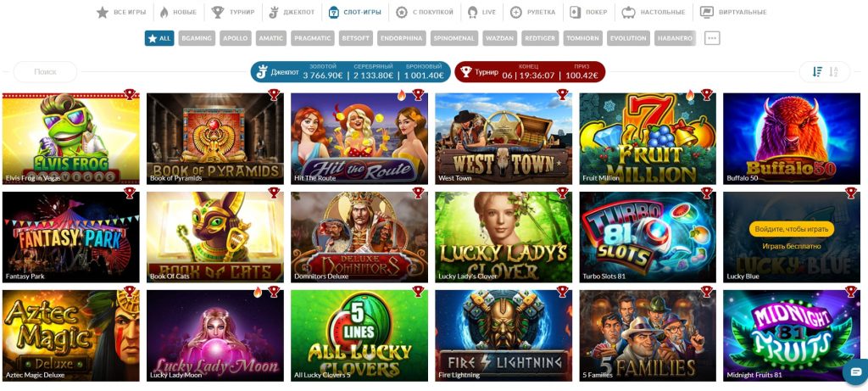This screenshot has width=868, height=391.
Task: Select the EVOLUTION provider filter
Action: coord(628,38)
